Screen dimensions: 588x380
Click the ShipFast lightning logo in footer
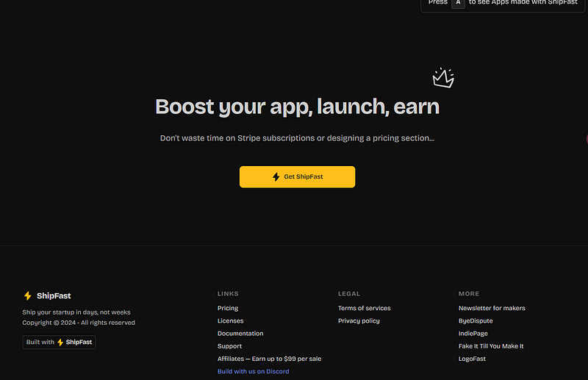pos(28,296)
